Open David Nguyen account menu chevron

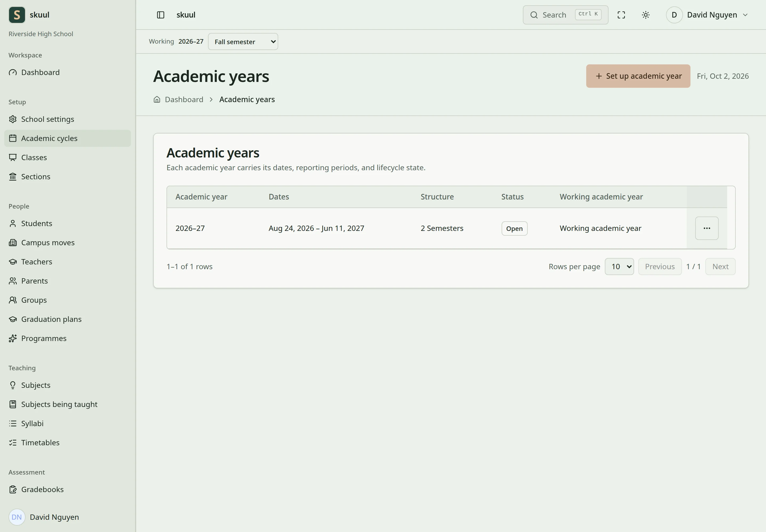[x=745, y=15]
